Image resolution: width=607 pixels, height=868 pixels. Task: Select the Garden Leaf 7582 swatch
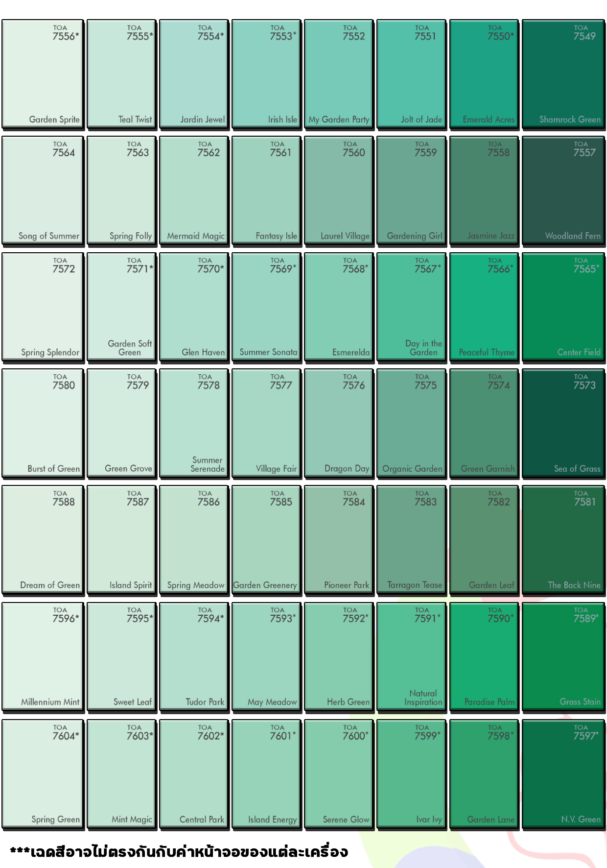[484, 540]
